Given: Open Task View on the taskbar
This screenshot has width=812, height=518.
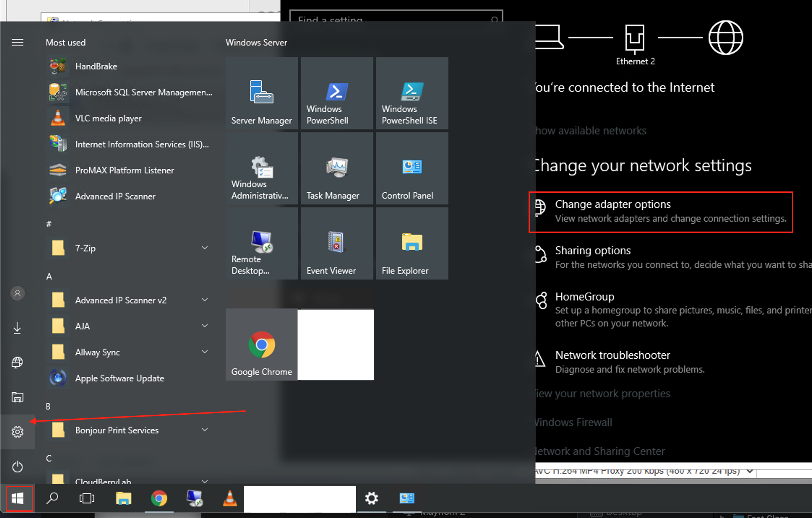Looking at the screenshot, I should point(87,498).
